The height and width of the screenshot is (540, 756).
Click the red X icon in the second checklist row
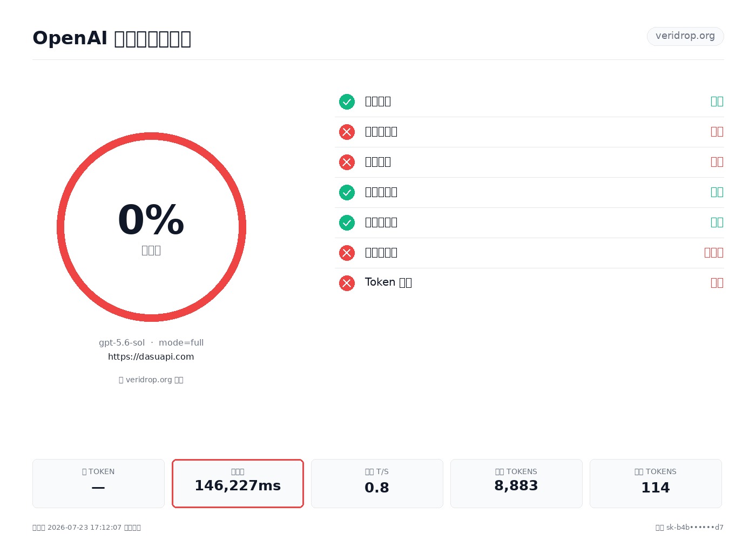[347, 132]
